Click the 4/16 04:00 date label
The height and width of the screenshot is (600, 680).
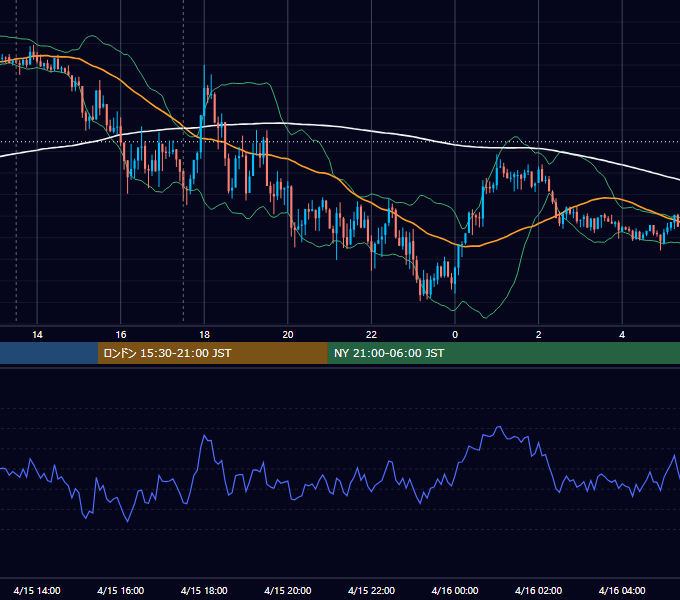point(622,590)
